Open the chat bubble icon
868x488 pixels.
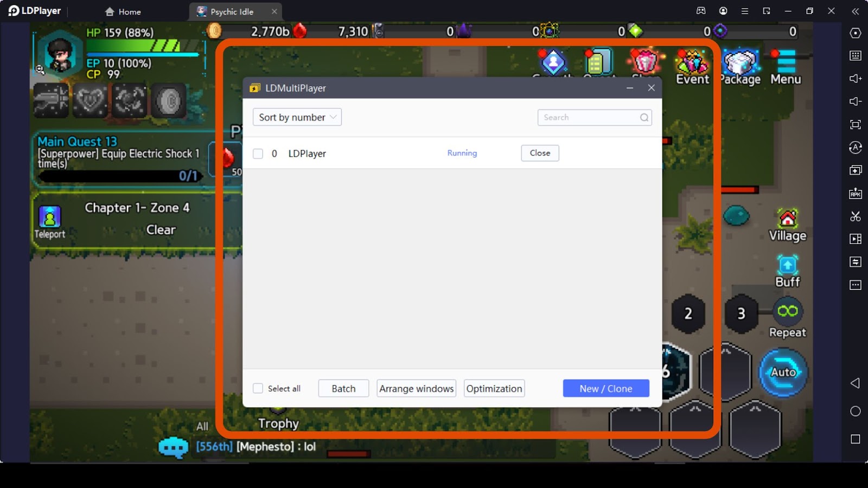(173, 447)
